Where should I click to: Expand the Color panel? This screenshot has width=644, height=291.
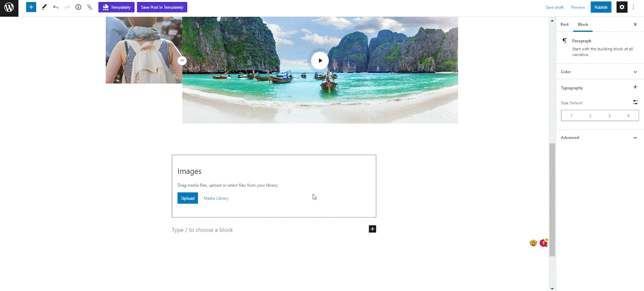tap(600, 72)
